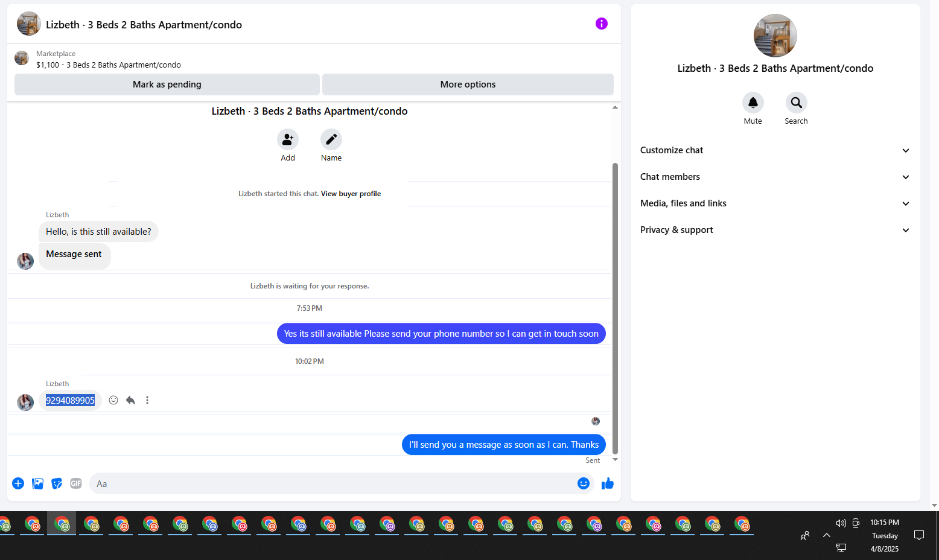Click the seen-by avatar indicator
Screen dimensions: 939x560
(596, 421)
